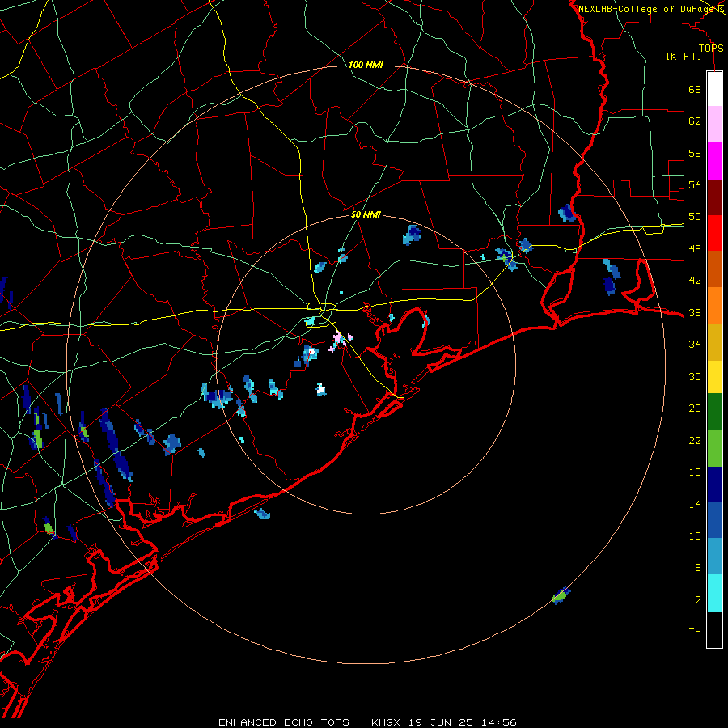Click the 19 JUN 25 14:56 timestamp

click(463, 722)
